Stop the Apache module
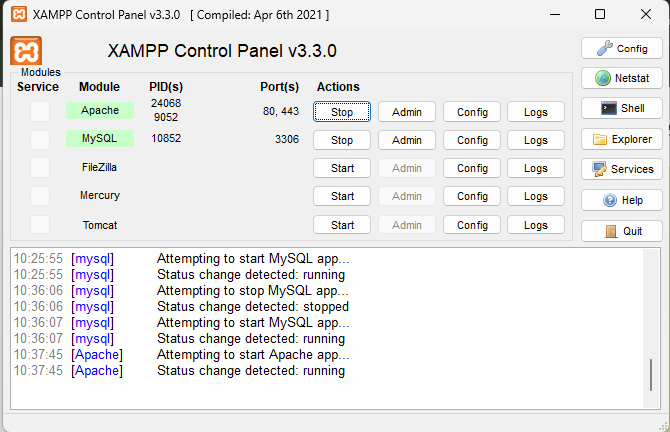Image resolution: width=670 pixels, height=432 pixels. 342,112
